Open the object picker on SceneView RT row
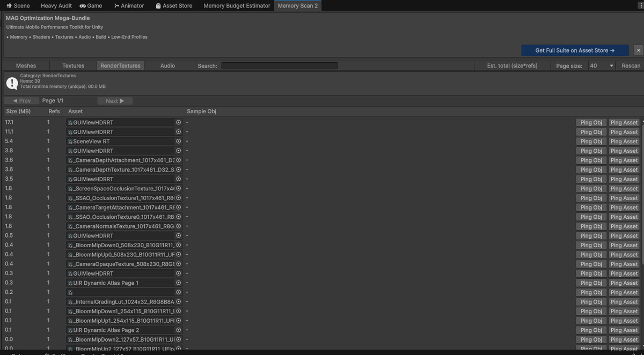 pyautogui.click(x=178, y=141)
